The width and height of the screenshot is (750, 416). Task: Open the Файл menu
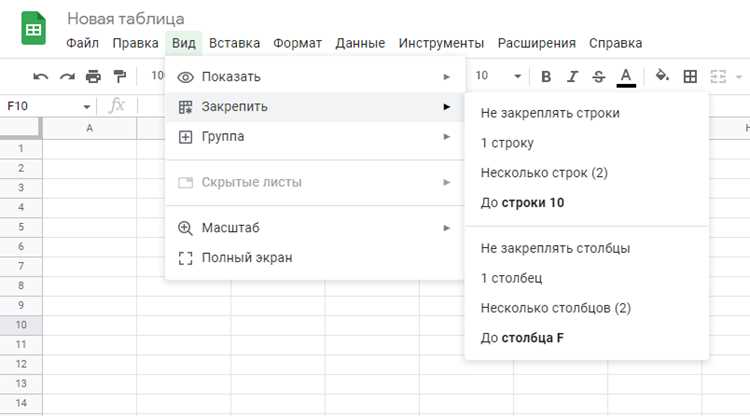[x=82, y=43]
